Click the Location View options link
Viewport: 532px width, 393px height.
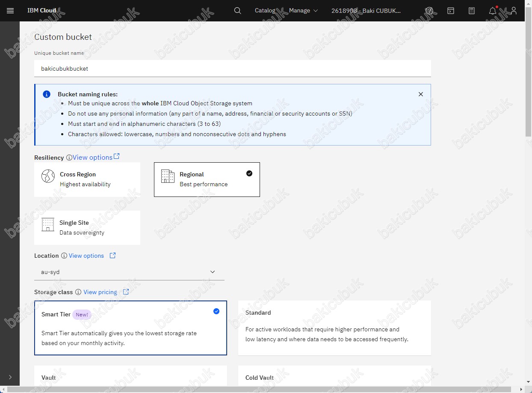coord(86,256)
